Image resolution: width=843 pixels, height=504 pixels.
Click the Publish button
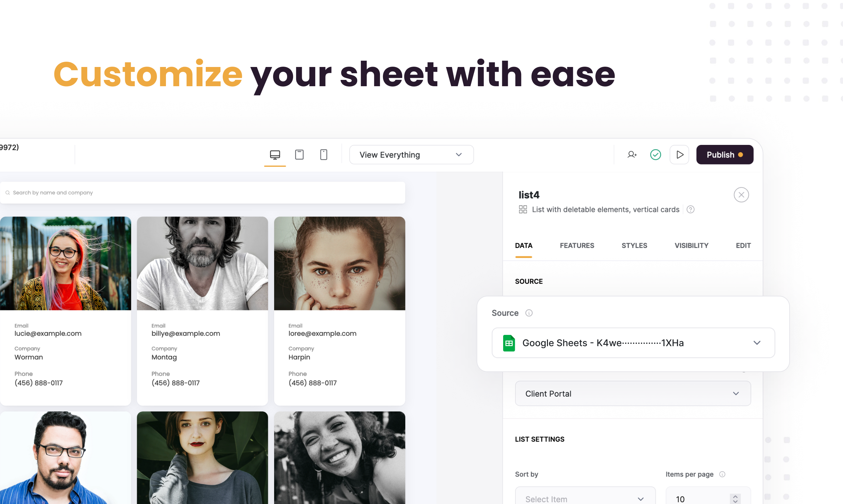tap(725, 155)
